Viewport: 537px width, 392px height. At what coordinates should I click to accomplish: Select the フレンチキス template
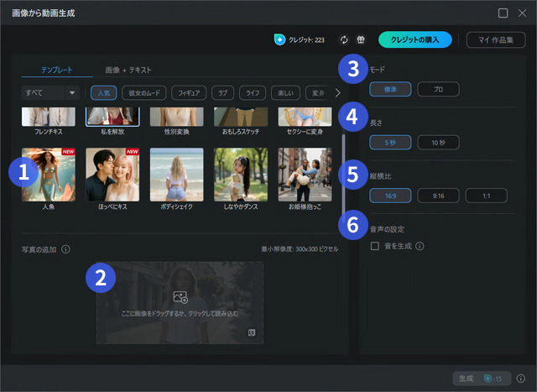[x=49, y=118]
